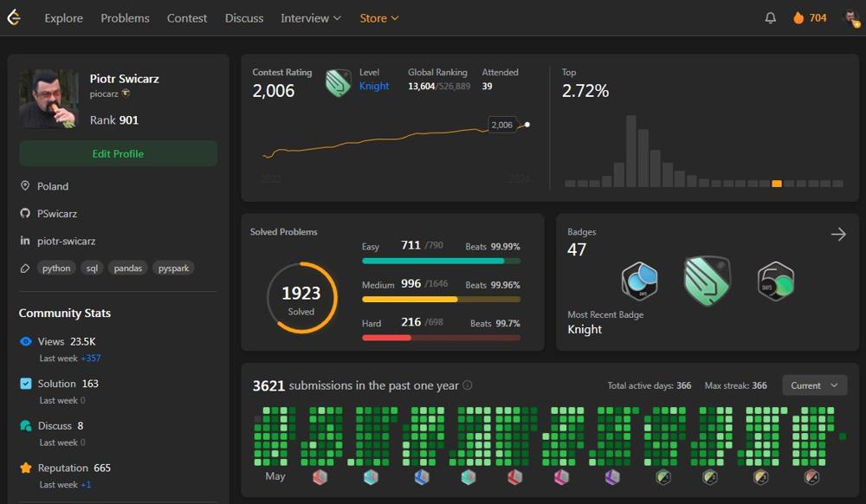Open the user avatar menu
Image resolution: width=866 pixels, height=504 pixels.
pyautogui.click(x=851, y=17)
